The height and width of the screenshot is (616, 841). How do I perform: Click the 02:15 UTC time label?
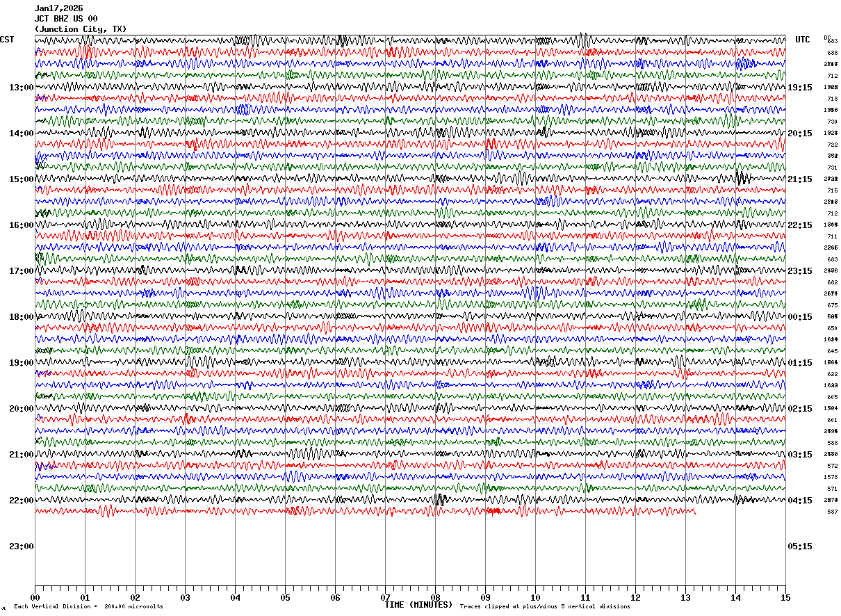(800, 409)
